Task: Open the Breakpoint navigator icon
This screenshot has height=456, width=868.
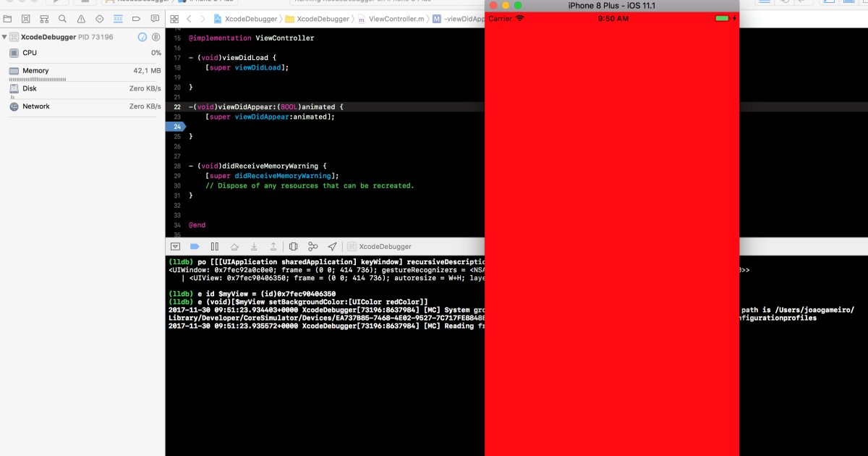Action: (x=137, y=18)
